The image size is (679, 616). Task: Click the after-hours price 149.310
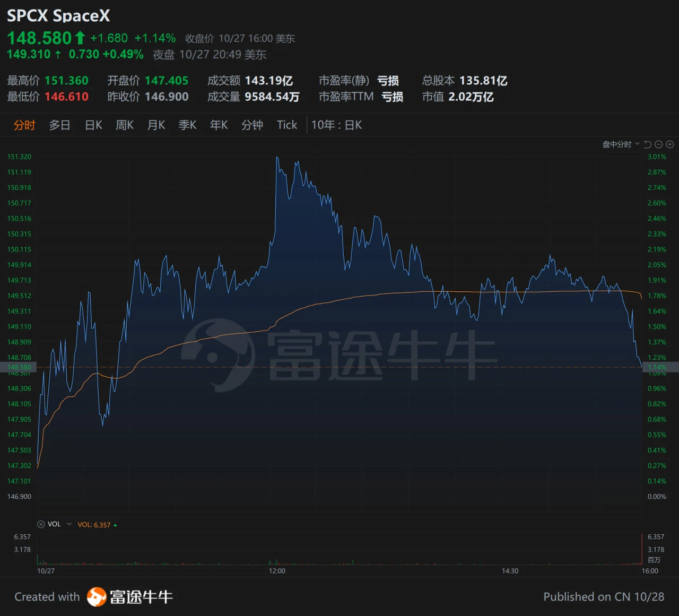pos(29,54)
